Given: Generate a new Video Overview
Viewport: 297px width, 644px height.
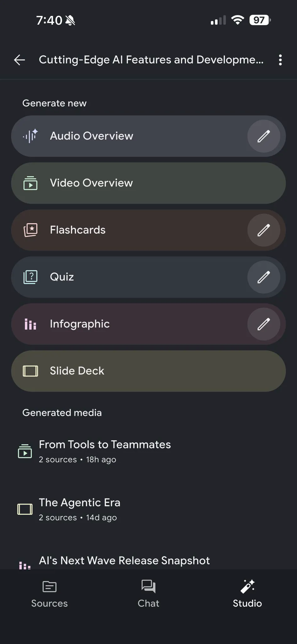Looking at the screenshot, I should pyautogui.click(x=148, y=183).
